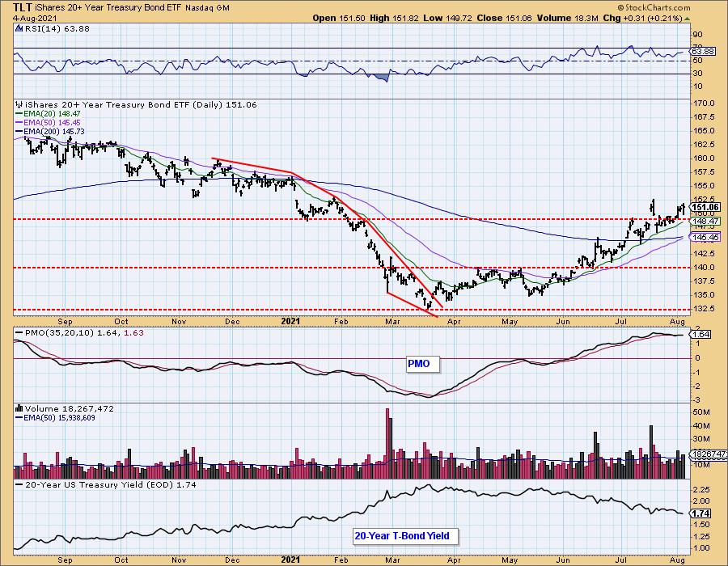Click the Volume 18.3M header value
The width and height of the screenshot is (728, 566).
coord(567,18)
